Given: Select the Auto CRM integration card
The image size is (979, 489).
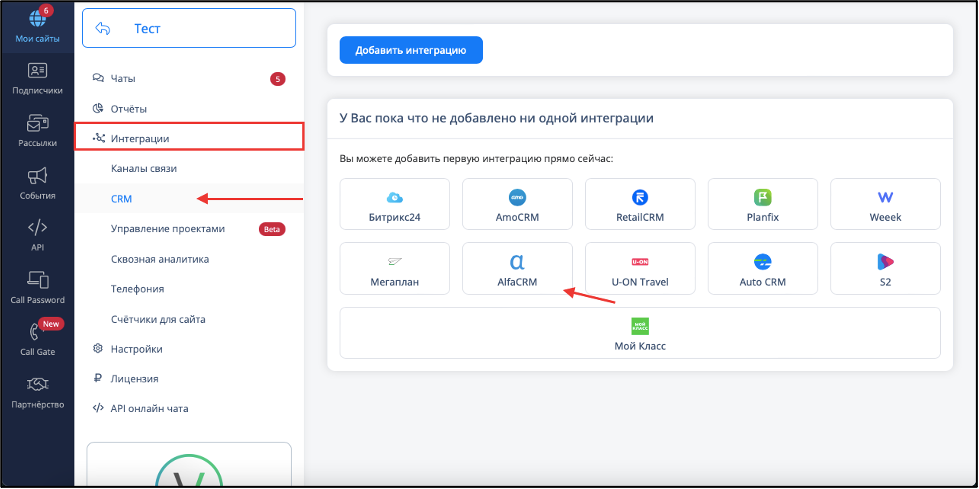Looking at the screenshot, I should [762, 269].
